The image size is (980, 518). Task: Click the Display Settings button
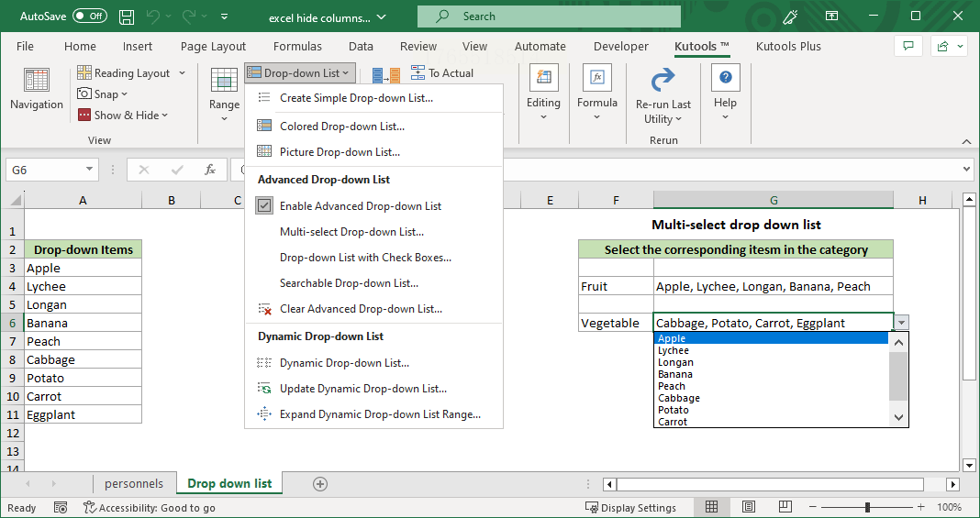[x=630, y=507]
